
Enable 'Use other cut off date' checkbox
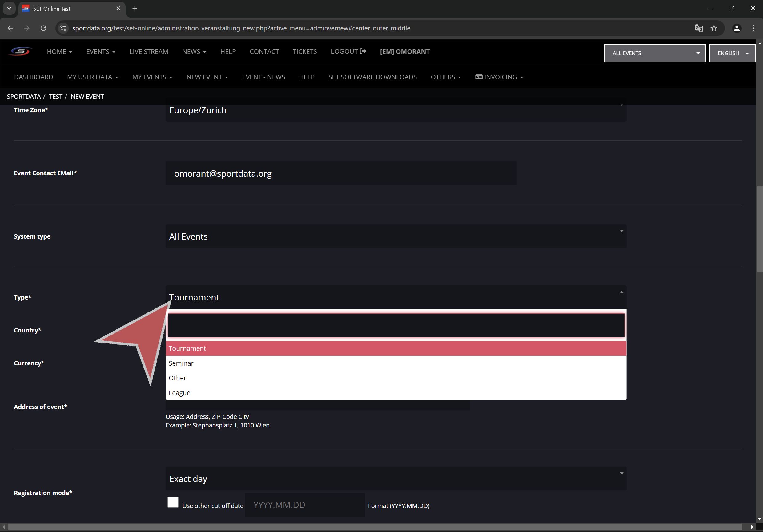173,502
